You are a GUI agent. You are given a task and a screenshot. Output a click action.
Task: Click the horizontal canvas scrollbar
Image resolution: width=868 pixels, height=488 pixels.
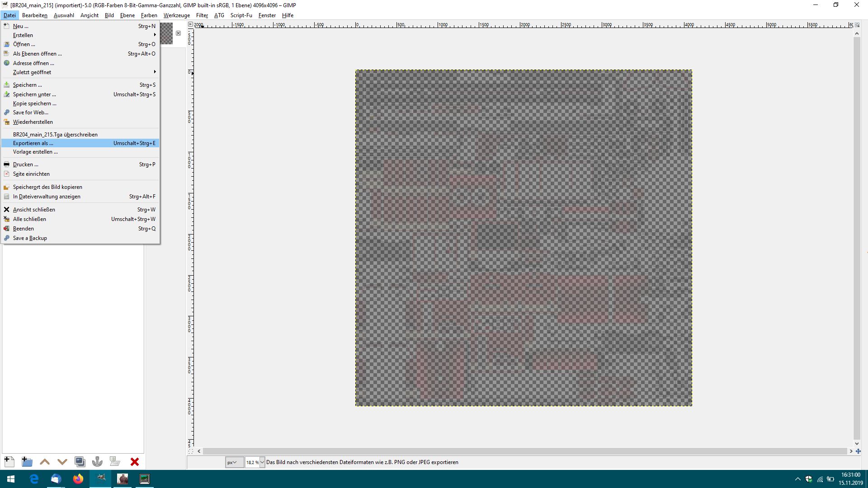524,451
